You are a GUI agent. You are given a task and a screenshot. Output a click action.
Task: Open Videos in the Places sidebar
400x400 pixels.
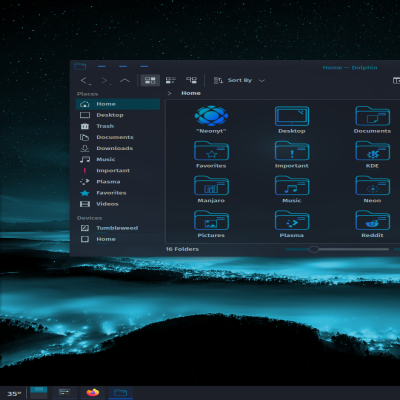pos(118,204)
